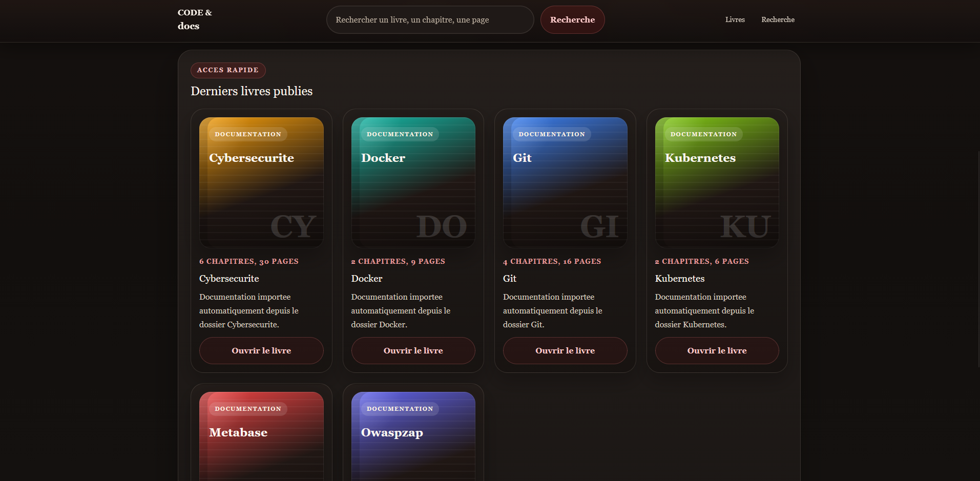Select the Cybersecurite book cover
Screen dimensions: 980x481
coord(261,182)
